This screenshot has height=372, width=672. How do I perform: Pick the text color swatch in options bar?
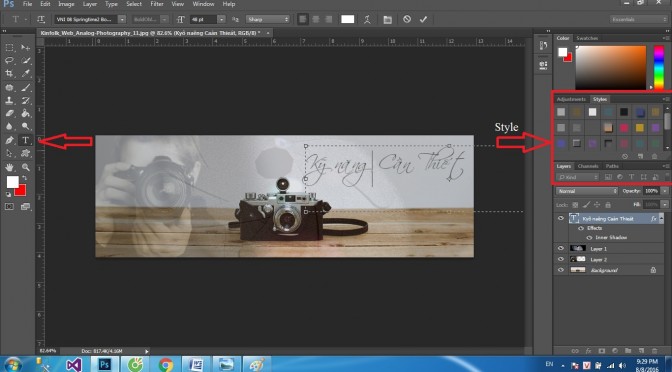click(x=348, y=19)
